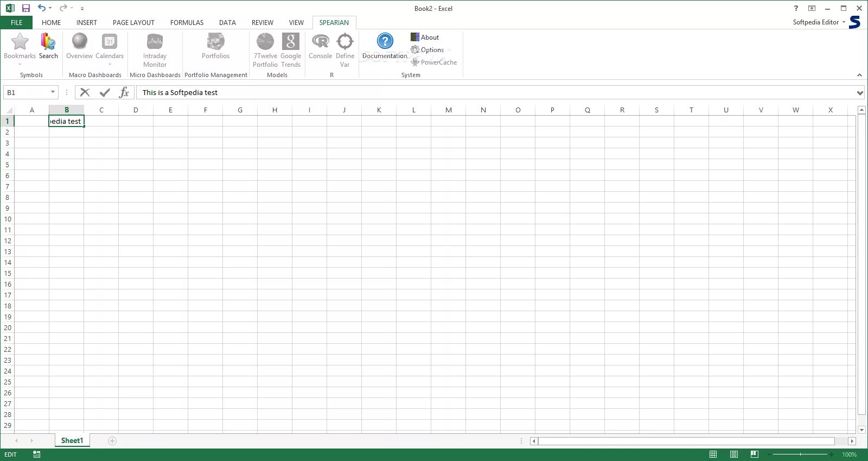868x461 pixels.
Task: Select the SPEARIAN tab
Action: 334,22
